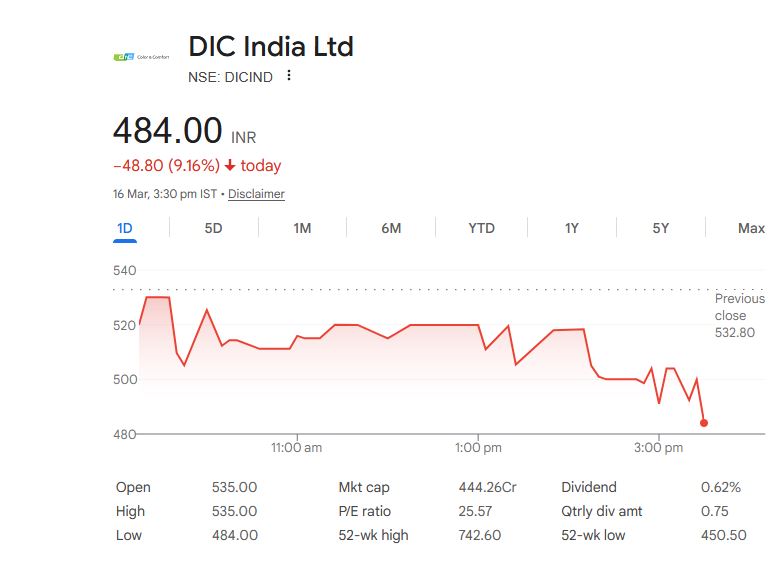
Task: Select the 1D time range tab
Action: point(125,228)
